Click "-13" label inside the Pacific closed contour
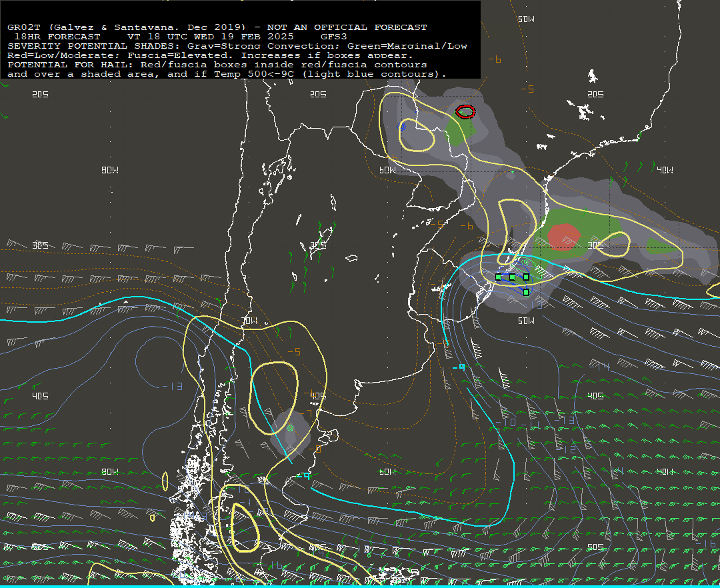Viewport: 720px width, 588px height. (173, 387)
